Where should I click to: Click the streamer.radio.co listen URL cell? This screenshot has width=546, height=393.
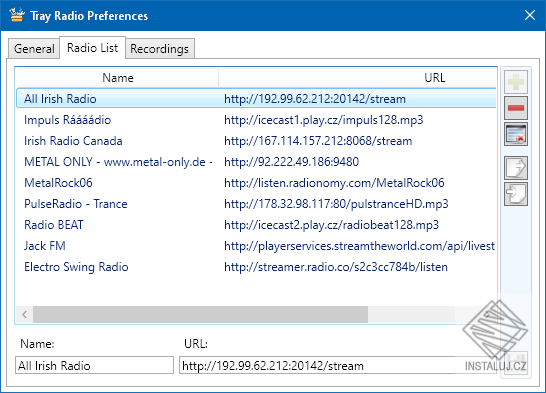tap(336, 267)
